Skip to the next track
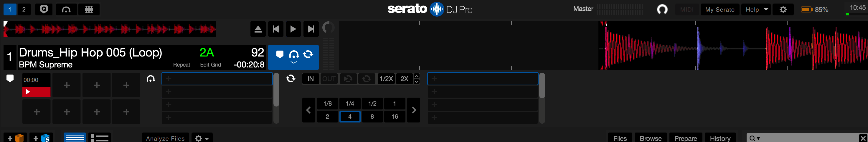 [x=311, y=29]
